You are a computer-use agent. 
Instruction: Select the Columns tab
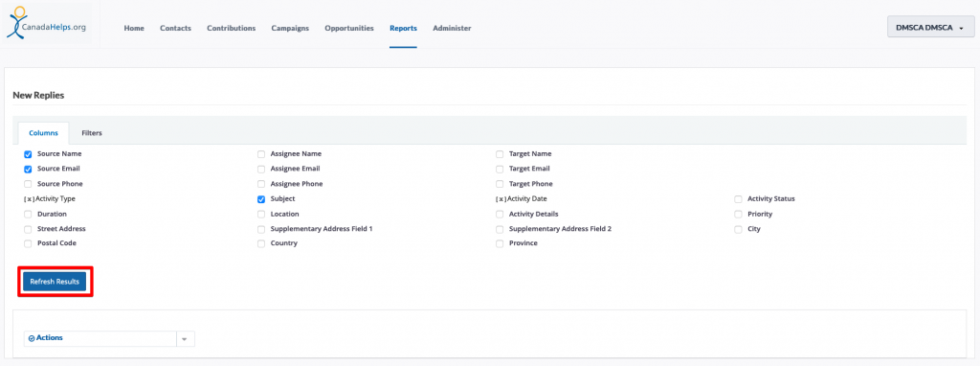click(44, 133)
